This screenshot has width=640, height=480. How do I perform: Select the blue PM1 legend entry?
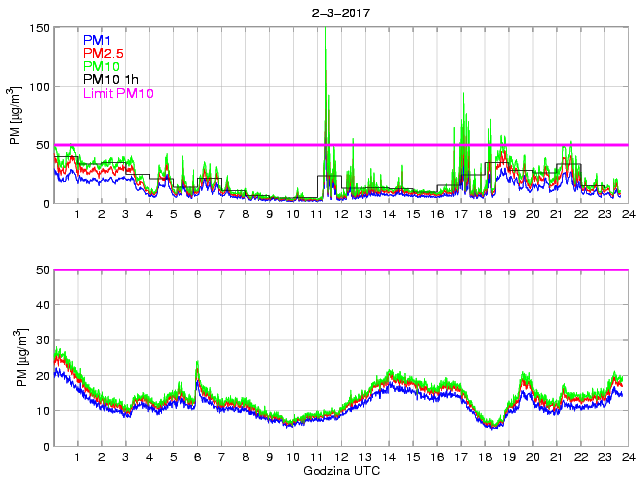(x=98, y=40)
